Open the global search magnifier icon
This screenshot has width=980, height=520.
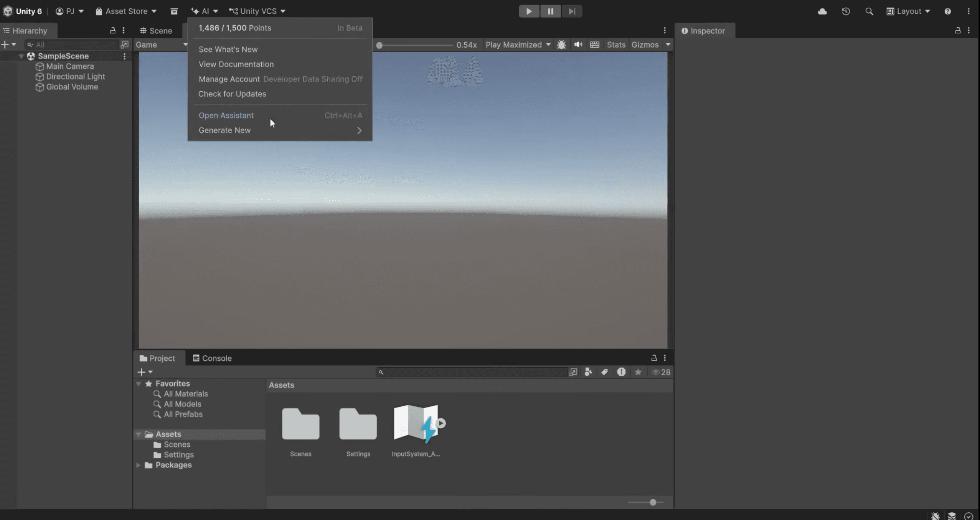pyautogui.click(x=869, y=12)
